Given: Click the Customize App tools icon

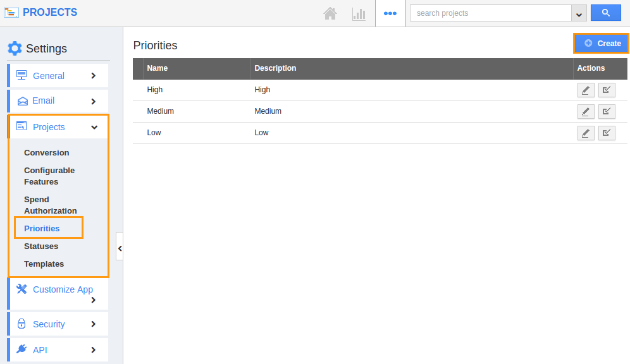Looking at the screenshot, I should click(22, 289).
